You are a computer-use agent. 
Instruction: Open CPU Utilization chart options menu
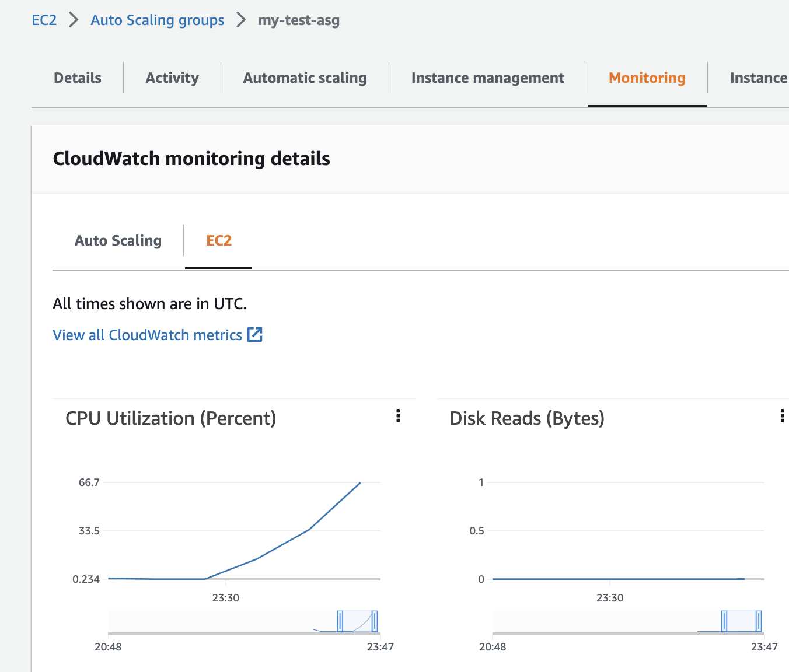click(399, 416)
